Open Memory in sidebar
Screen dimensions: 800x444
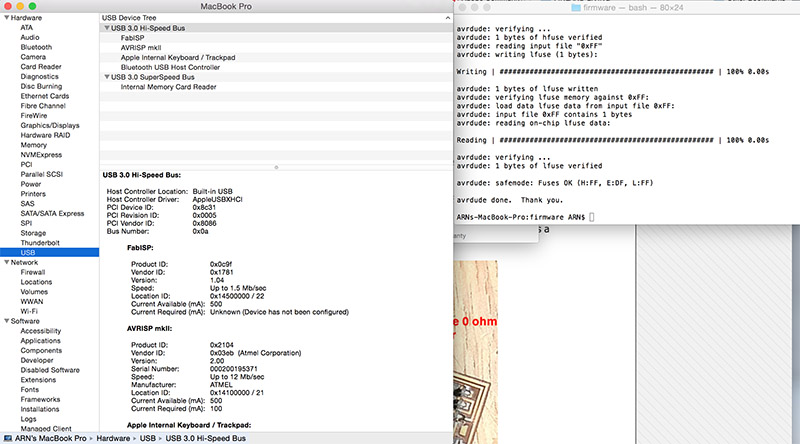[x=34, y=145]
